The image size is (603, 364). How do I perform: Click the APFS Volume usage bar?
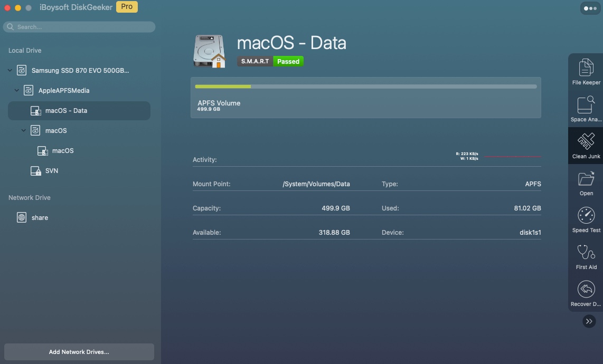[365, 87]
